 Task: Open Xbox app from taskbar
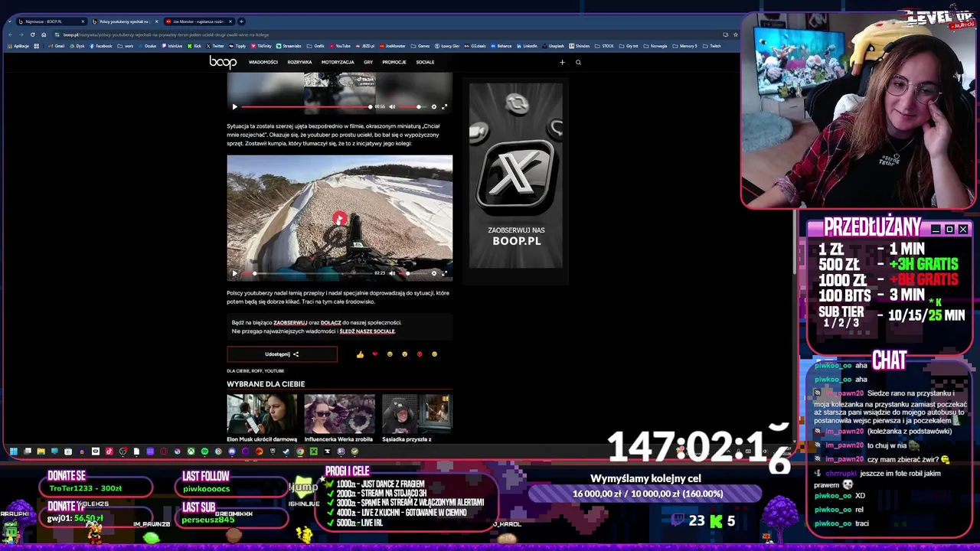coord(191,452)
